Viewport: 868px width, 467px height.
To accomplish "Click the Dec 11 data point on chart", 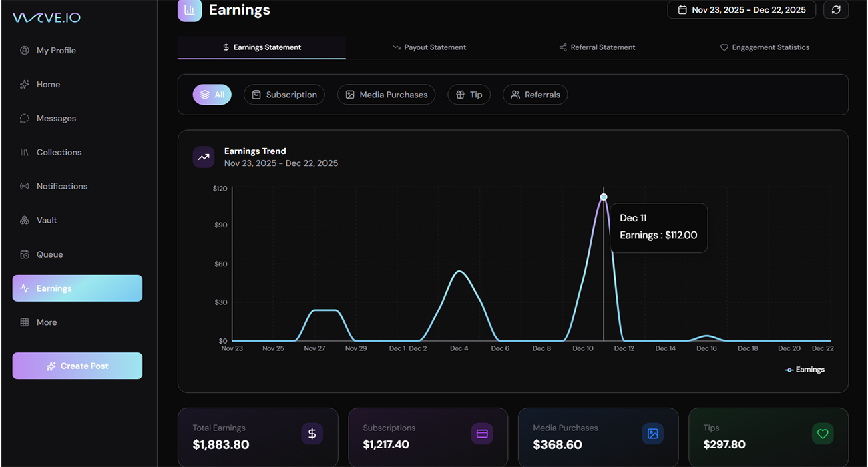I will pyautogui.click(x=604, y=197).
